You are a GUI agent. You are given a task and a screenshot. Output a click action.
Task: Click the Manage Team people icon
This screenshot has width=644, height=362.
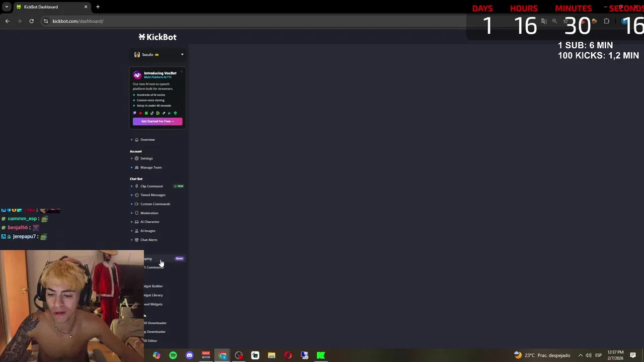[x=136, y=167]
